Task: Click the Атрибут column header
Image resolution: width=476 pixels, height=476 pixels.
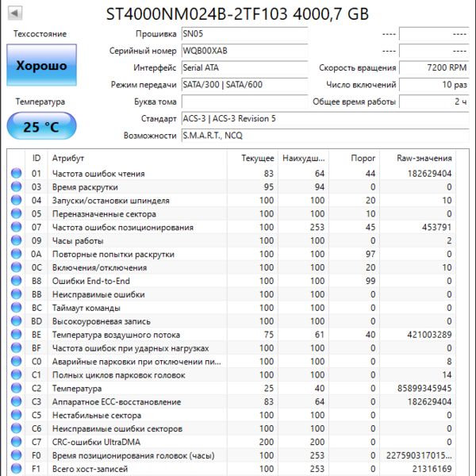Action: pyautogui.click(x=137, y=158)
